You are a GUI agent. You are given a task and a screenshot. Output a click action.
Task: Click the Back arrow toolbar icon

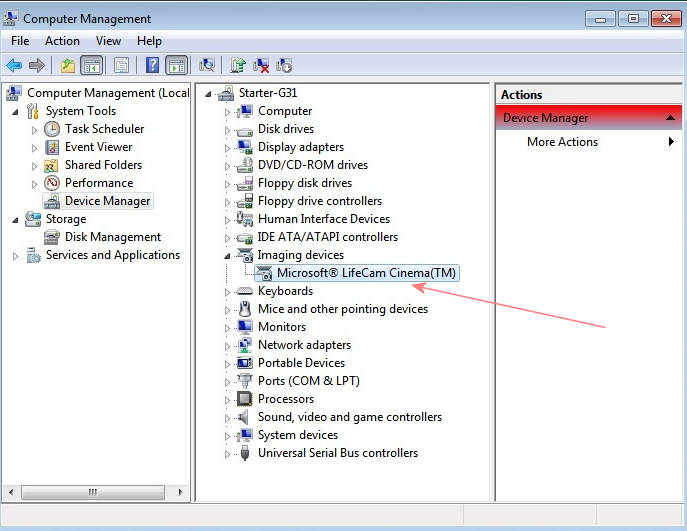point(14,66)
